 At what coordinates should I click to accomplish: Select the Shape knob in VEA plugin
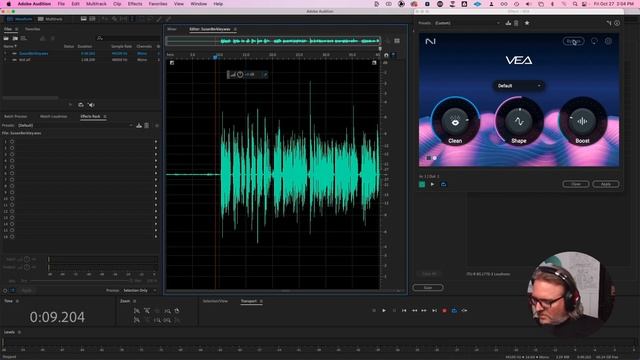click(519, 122)
